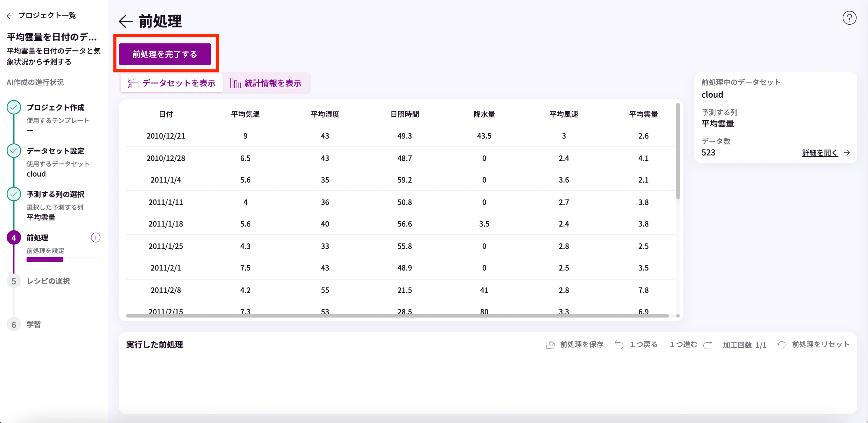868x423 pixels.
Task: Select 前処理 step label in sidebar
Action: click(x=37, y=238)
